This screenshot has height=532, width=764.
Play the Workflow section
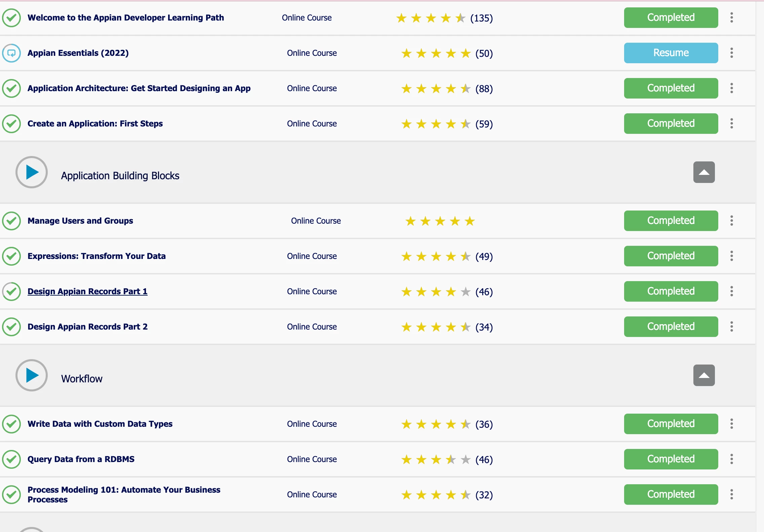click(32, 375)
